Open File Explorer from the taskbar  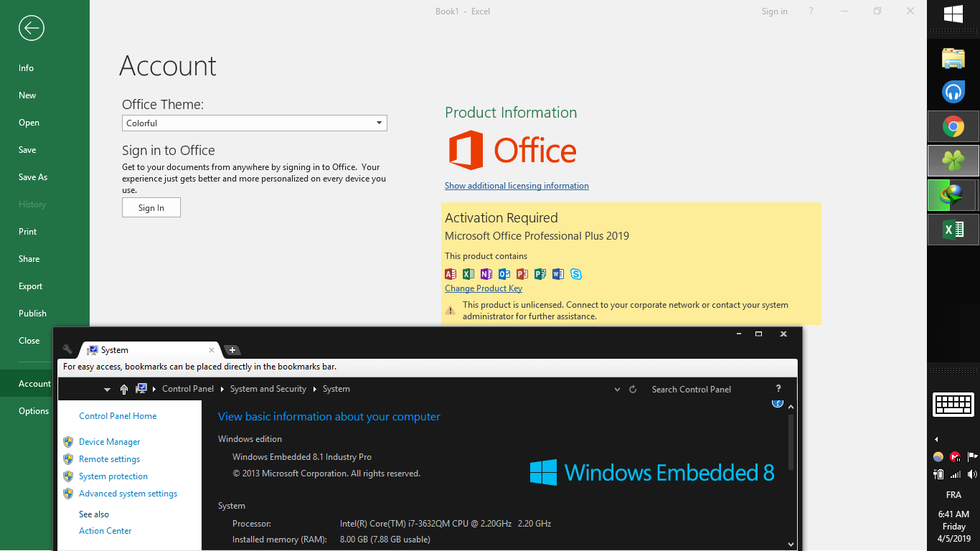click(953, 58)
